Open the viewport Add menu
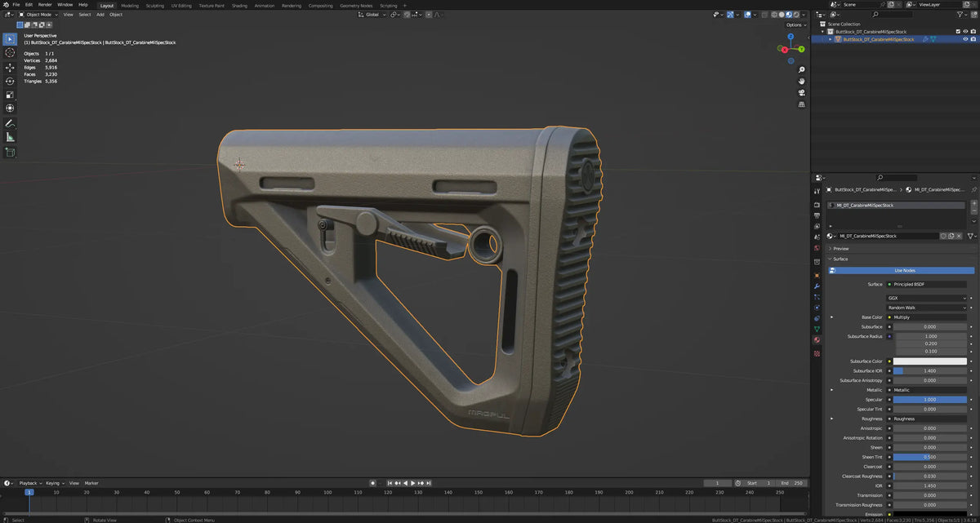980x523 pixels. pos(100,15)
